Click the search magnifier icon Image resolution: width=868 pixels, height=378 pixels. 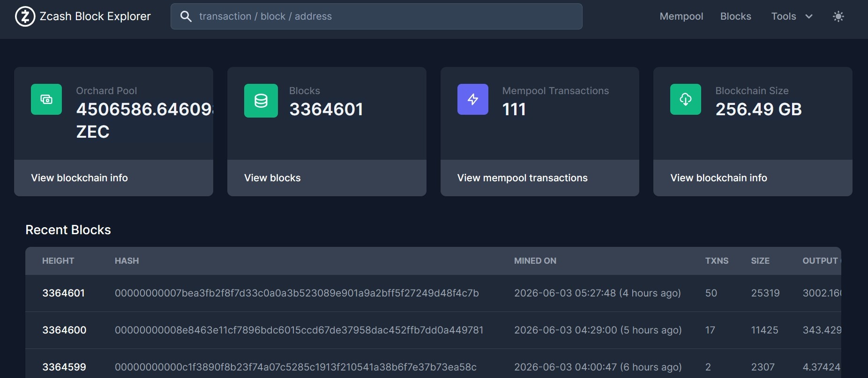[x=186, y=16]
